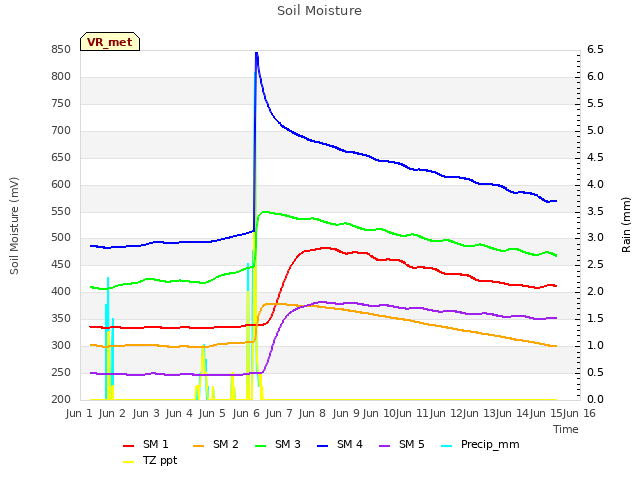Click the Rain (mm) axis title
This screenshot has height=480, width=640.
click(x=626, y=225)
